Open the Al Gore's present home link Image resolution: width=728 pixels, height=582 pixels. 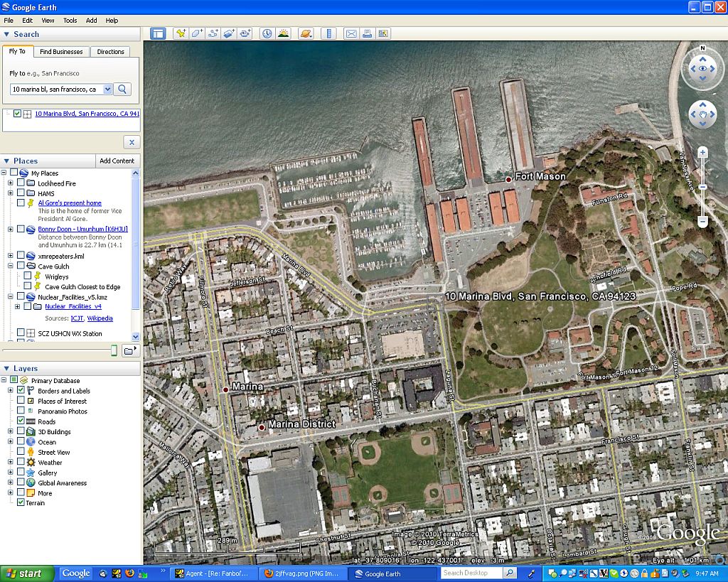(x=70, y=203)
